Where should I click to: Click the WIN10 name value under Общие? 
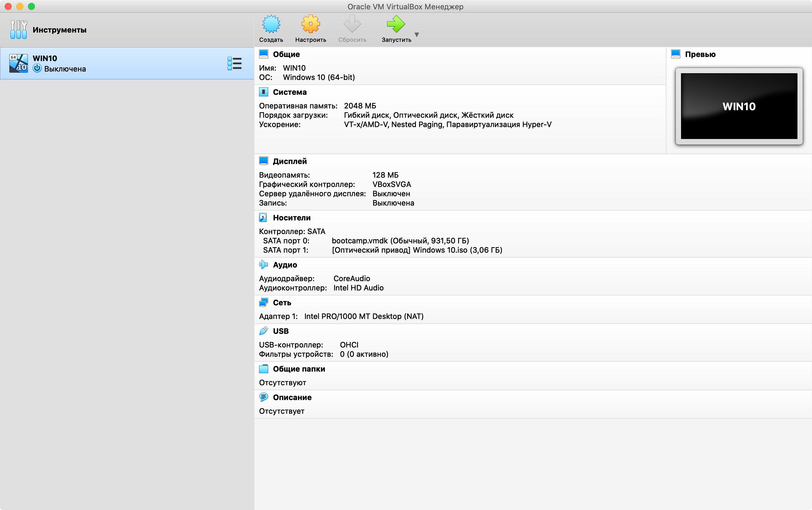pos(294,68)
